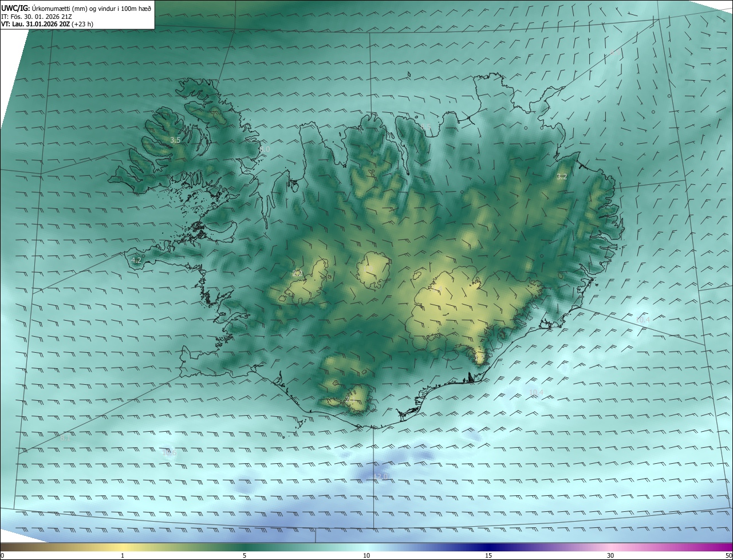733x560 pixels.
Task: Click the '50' tick label on the color scale
Action: (728, 555)
